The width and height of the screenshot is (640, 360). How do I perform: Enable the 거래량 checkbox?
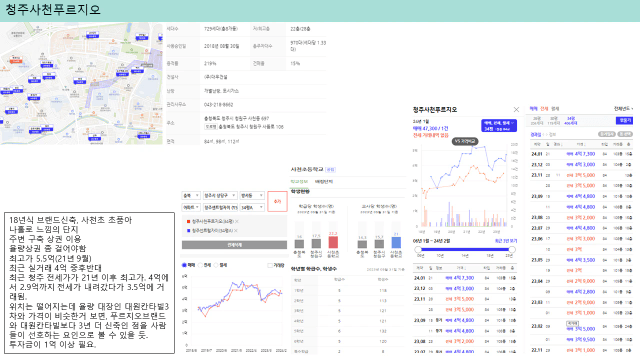coord(270,265)
